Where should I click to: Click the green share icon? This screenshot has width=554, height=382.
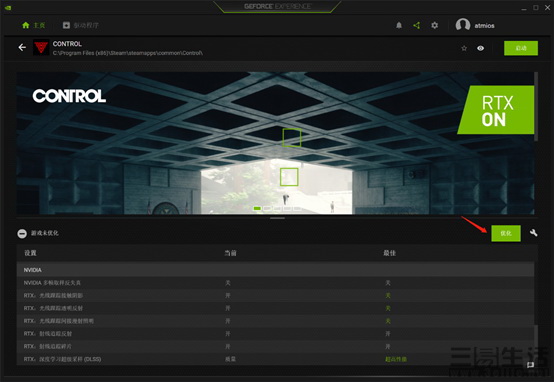pyautogui.click(x=417, y=25)
